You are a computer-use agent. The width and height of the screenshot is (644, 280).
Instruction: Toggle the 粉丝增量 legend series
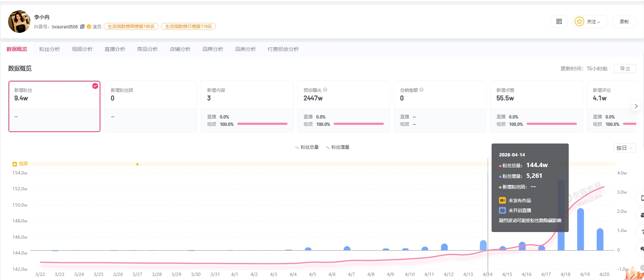[337, 147]
